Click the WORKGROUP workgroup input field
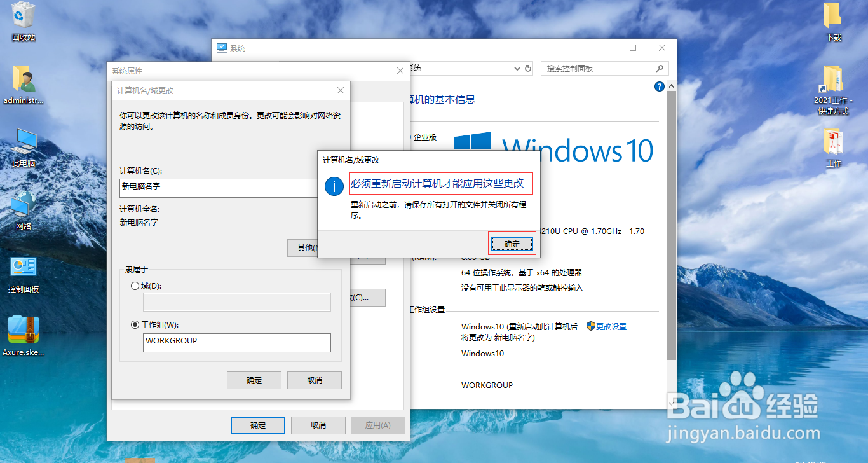Viewport: 868px width, 463px height. 237,342
